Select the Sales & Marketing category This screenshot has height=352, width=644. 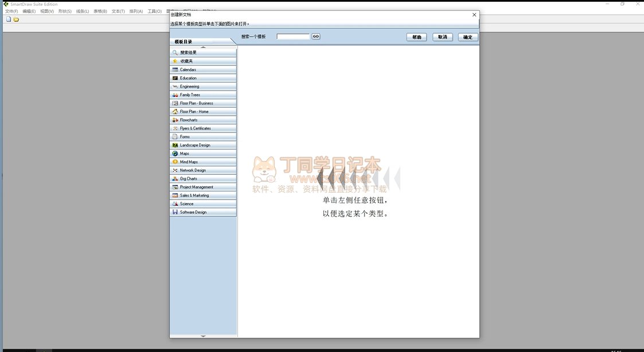(204, 195)
